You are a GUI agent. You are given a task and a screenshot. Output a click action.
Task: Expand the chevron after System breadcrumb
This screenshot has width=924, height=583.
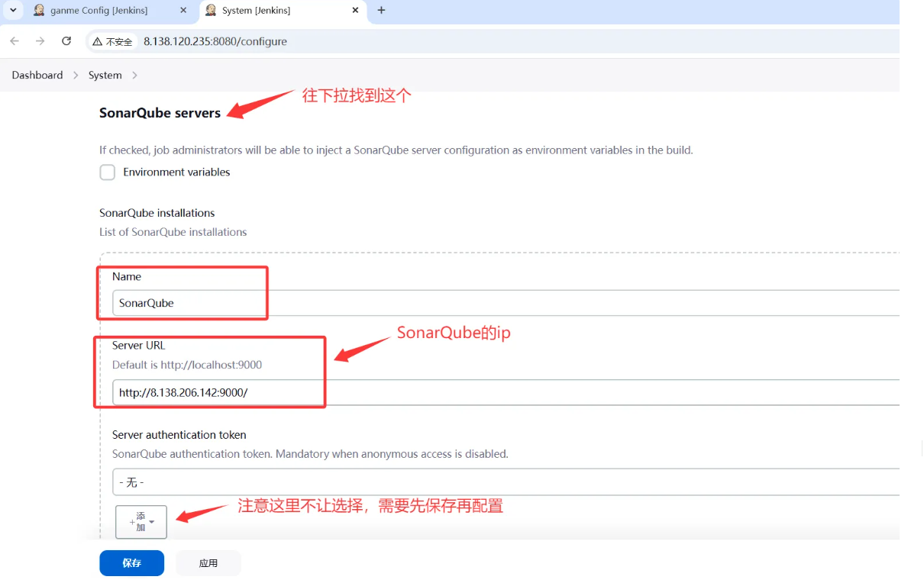pos(134,75)
